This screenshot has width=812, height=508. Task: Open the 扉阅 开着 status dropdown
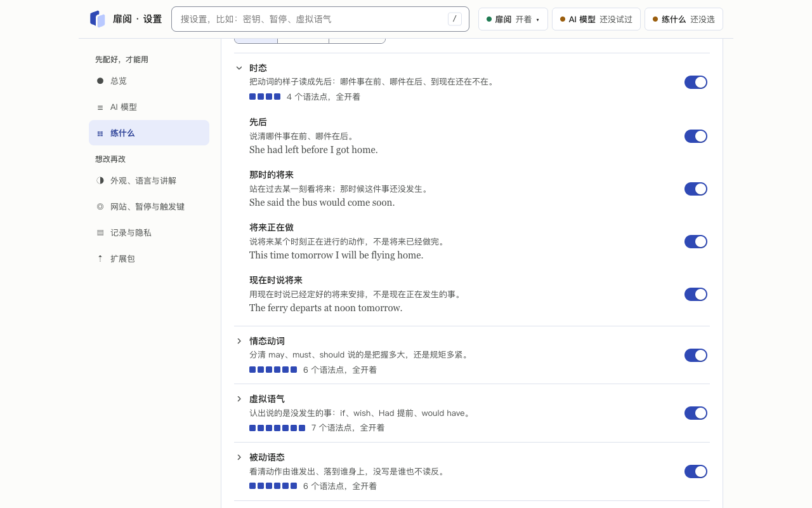(513, 19)
